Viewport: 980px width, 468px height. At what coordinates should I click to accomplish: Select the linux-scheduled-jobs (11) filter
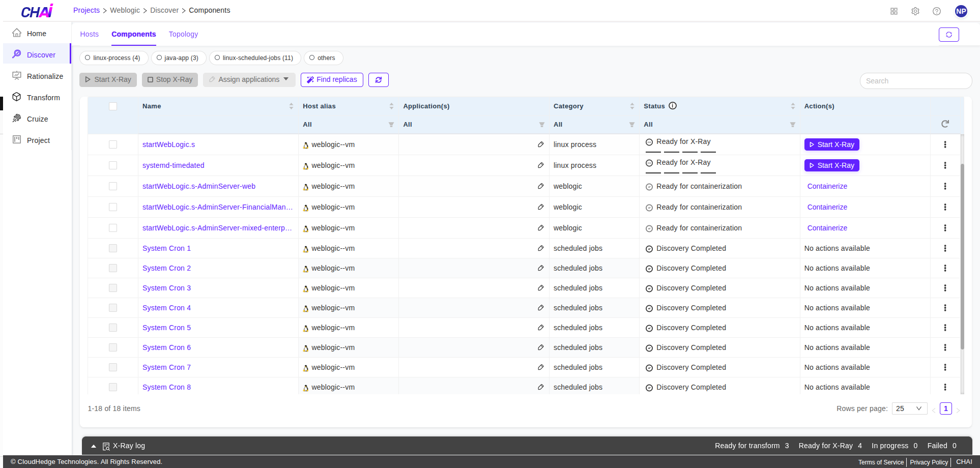click(254, 58)
